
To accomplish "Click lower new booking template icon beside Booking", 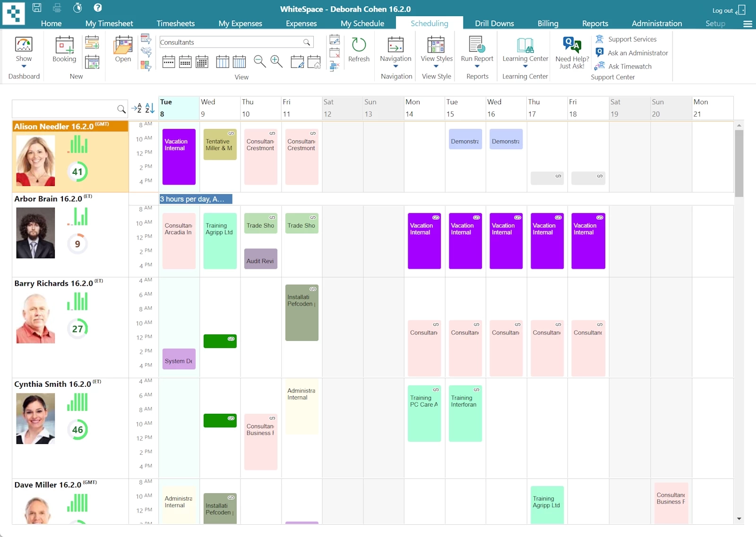I will pos(92,62).
